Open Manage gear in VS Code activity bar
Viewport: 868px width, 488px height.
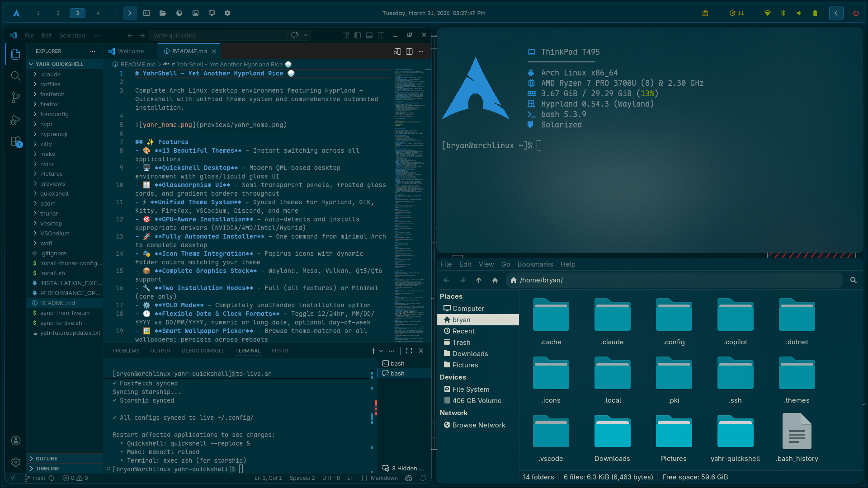15,462
